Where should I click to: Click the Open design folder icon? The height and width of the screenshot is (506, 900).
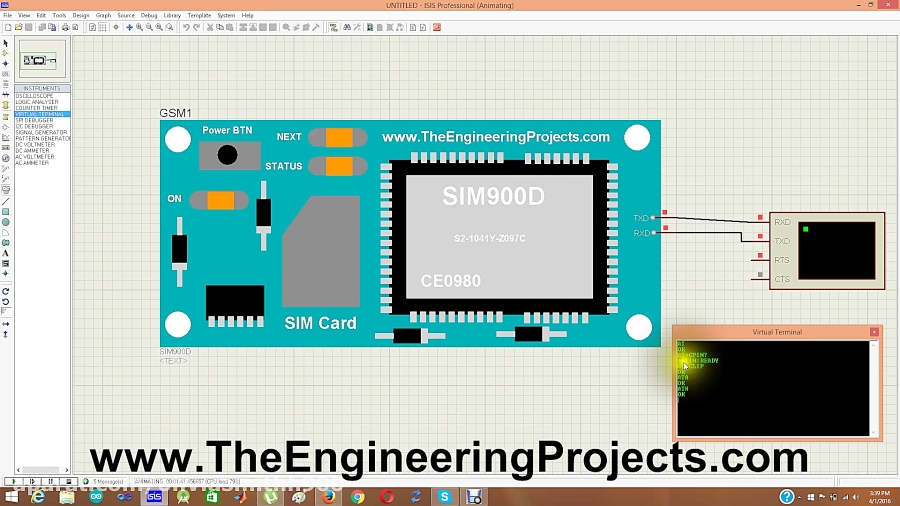(x=18, y=27)
